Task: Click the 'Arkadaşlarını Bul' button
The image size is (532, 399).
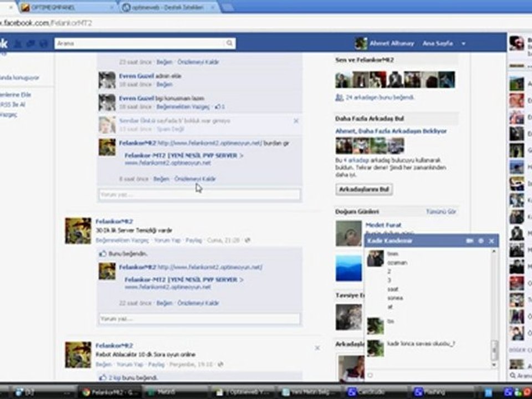Action: coord(364,190)
